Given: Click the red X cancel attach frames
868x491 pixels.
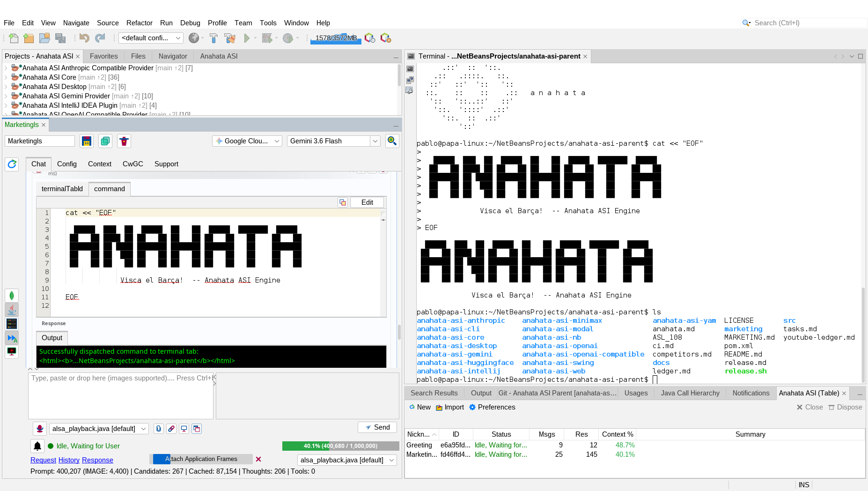Looking at the screenshot, I should [258, 459].
